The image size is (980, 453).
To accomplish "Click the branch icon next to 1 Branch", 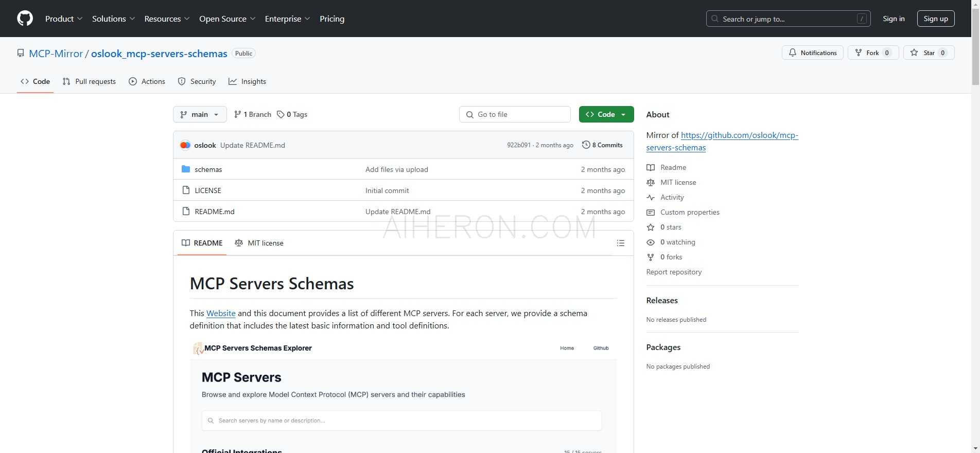I will (237, 114).
